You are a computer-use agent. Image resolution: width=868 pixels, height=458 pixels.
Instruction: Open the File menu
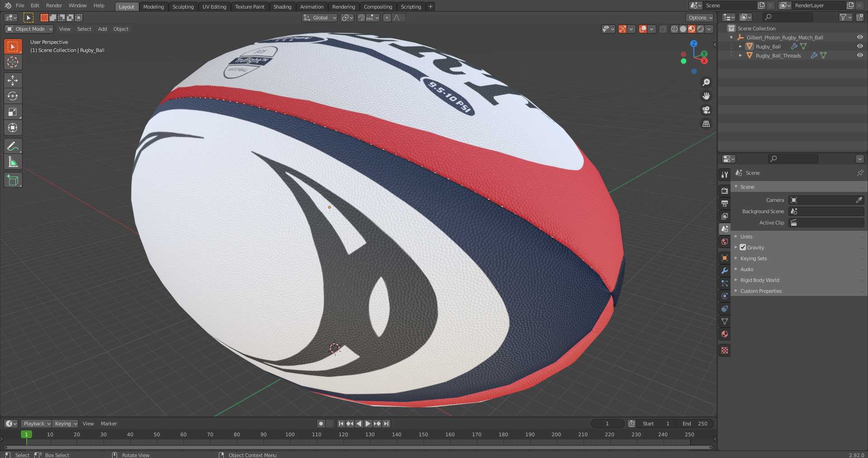[20, 5]
